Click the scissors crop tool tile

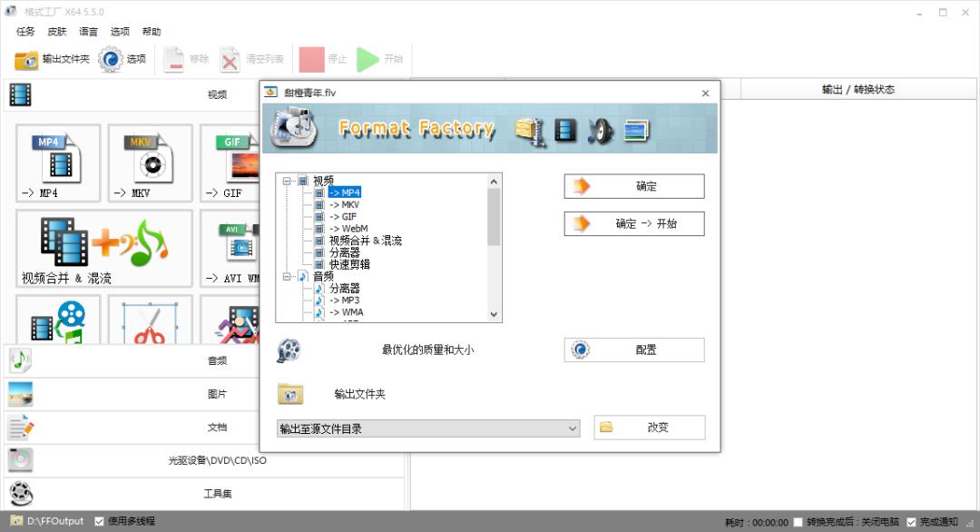(x=150, y=320)
